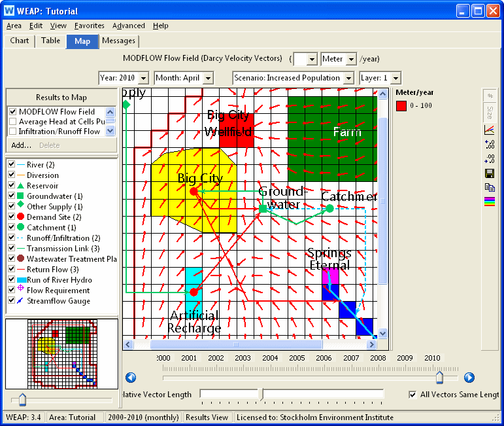This screenshot has width=504, height=426.
Task: Open the Area menu
Action: 14,26
